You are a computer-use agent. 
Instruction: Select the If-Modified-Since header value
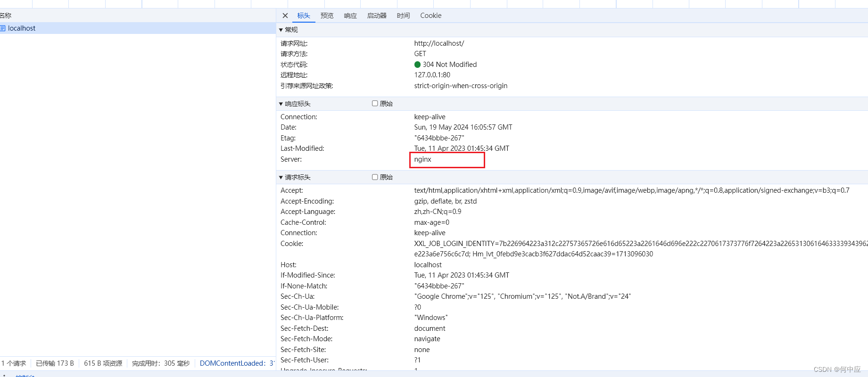(x=462, y=275)
